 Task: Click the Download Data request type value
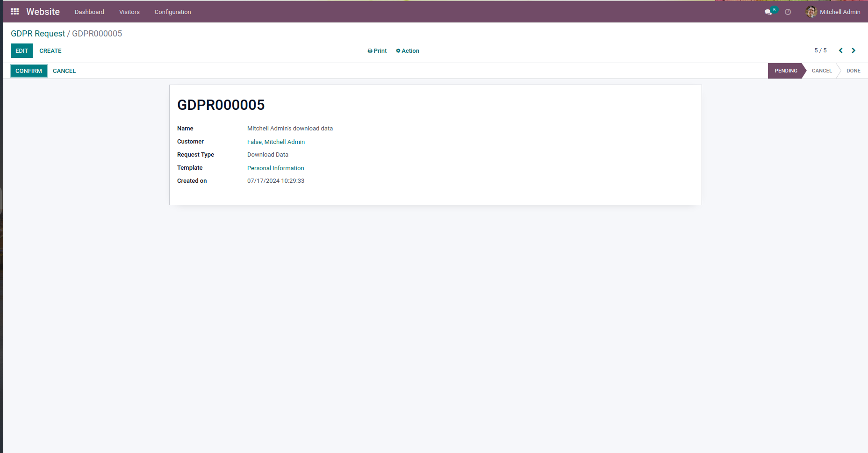[x=268, y=155]
